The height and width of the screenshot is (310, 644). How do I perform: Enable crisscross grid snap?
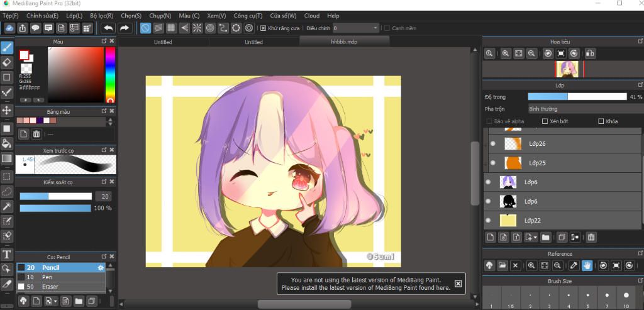[171, 28]
